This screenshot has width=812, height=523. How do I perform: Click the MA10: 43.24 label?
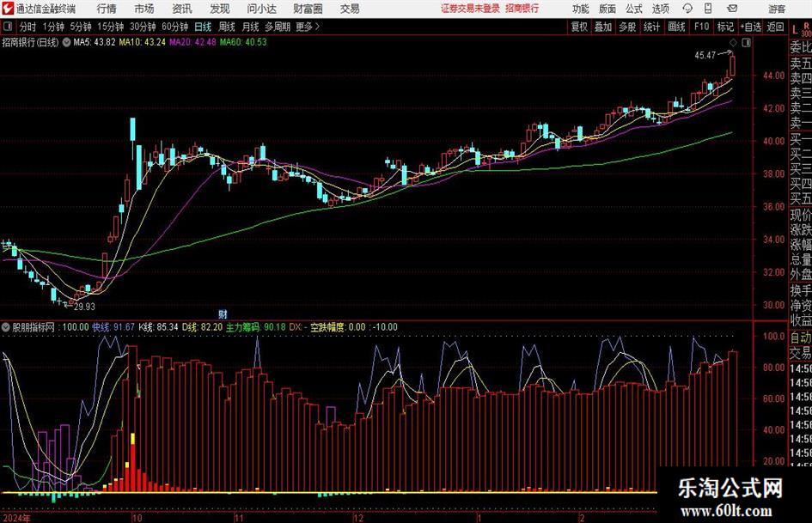(142, 42)
